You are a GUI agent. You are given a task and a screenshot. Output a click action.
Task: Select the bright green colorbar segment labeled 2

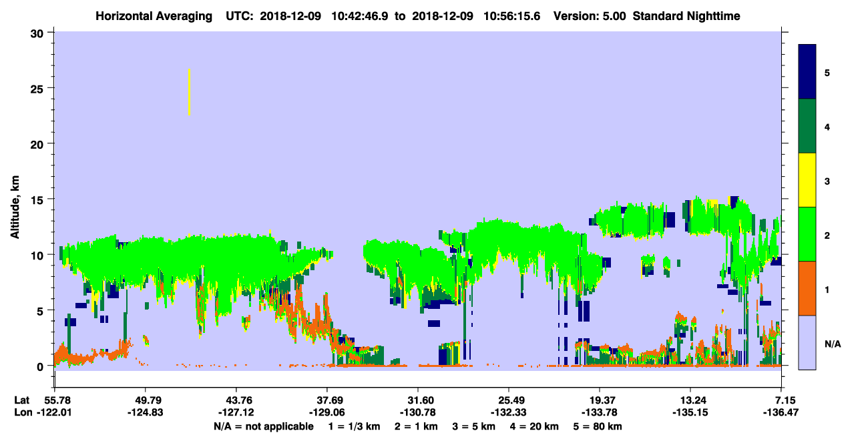807,234
